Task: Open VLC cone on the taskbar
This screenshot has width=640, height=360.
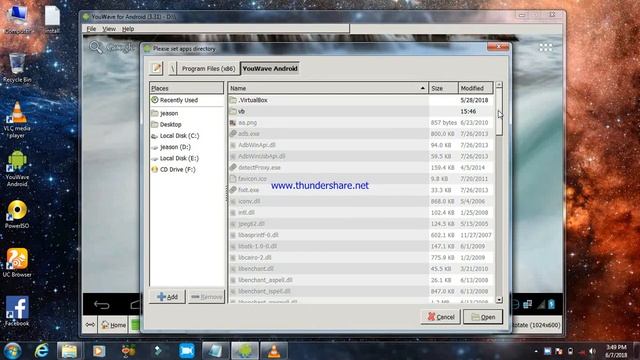Action: [274, 351]
